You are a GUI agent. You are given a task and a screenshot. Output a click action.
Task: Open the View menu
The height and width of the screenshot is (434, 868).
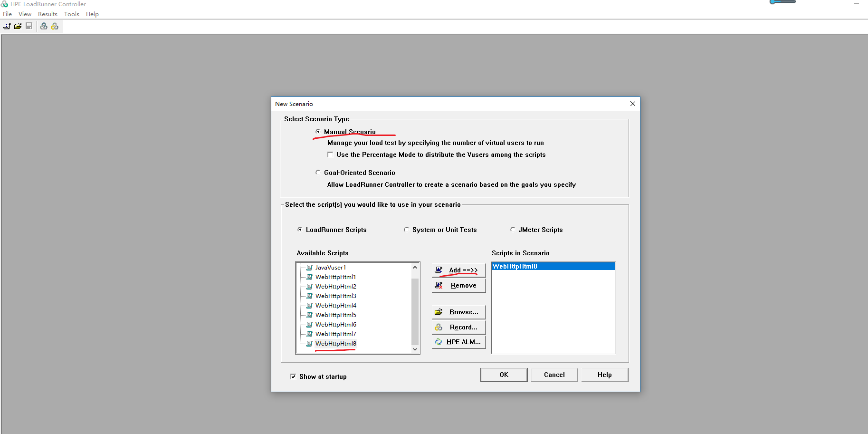(x=25, y=14)
